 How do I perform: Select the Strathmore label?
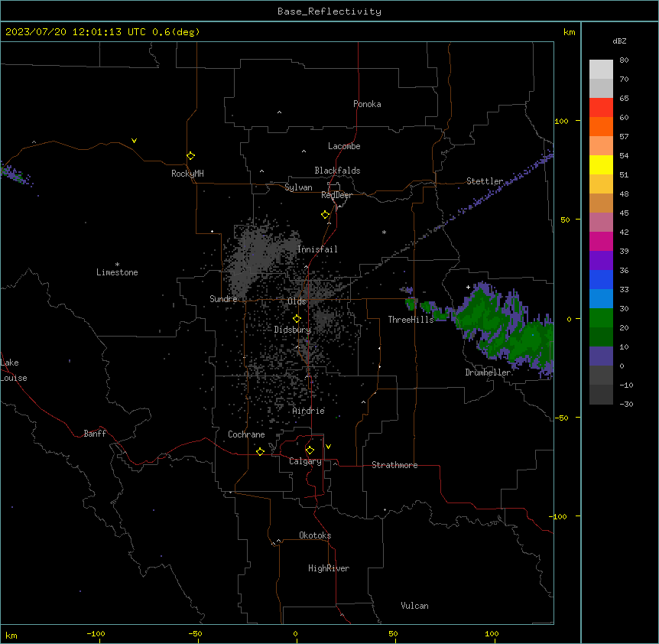click(x=394, y=465)
